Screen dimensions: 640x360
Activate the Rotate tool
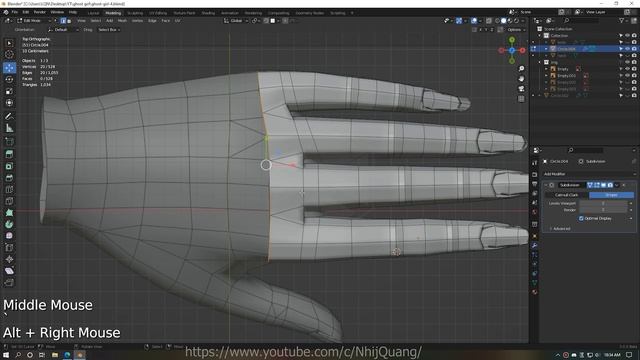[x=9, y=79]
